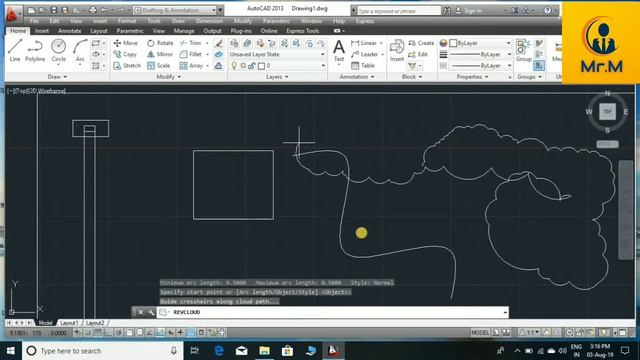Select the Circle tool
640x360 pixels.
[x=58, y=50]
